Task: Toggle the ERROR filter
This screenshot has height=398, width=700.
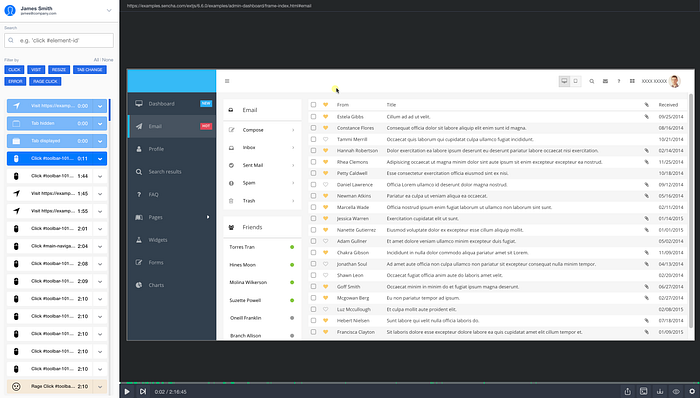Action: click(x=15, y=81)
